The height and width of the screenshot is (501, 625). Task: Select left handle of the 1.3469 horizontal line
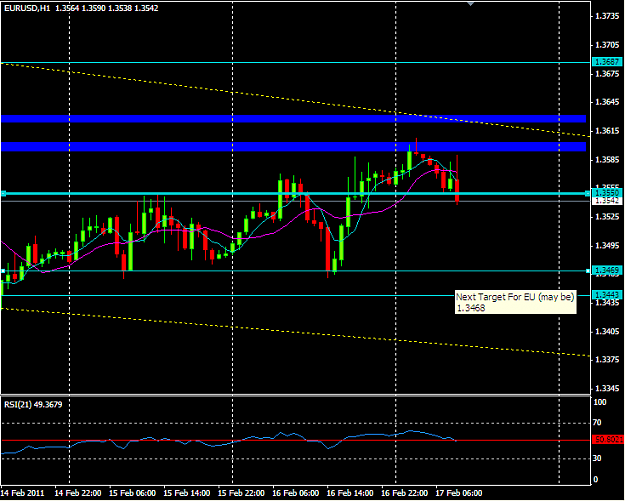pyautogui.click(x=3, y=271)
